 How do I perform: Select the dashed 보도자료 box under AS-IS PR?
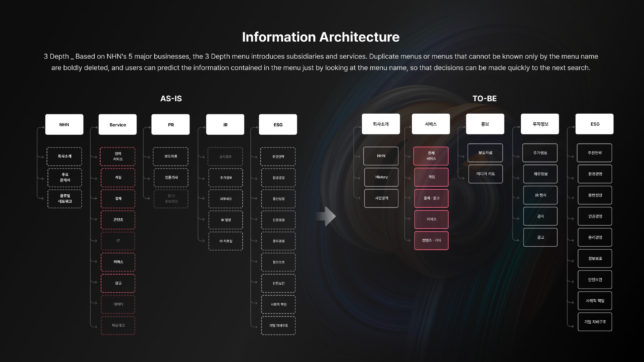click(x=171, y=157)
